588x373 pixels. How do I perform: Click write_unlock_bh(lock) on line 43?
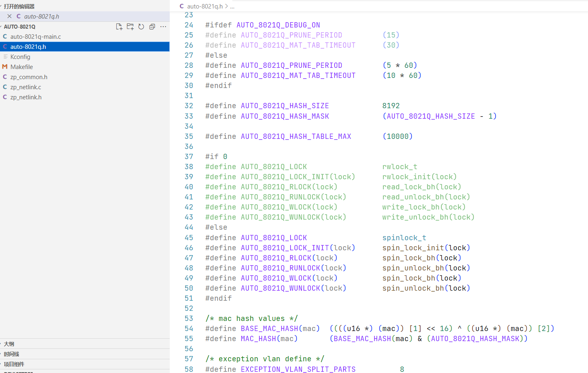tap(428, 217)
